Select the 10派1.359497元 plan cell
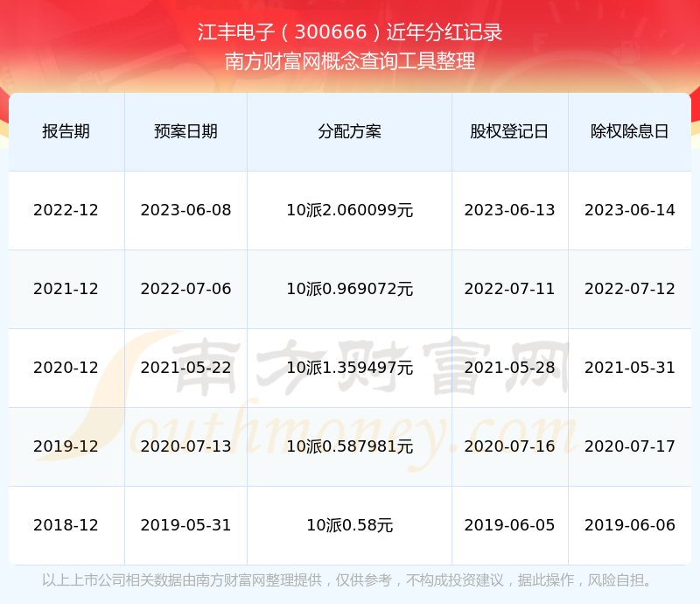This screenshot has width=700, height=604. [x=349, y=368]
